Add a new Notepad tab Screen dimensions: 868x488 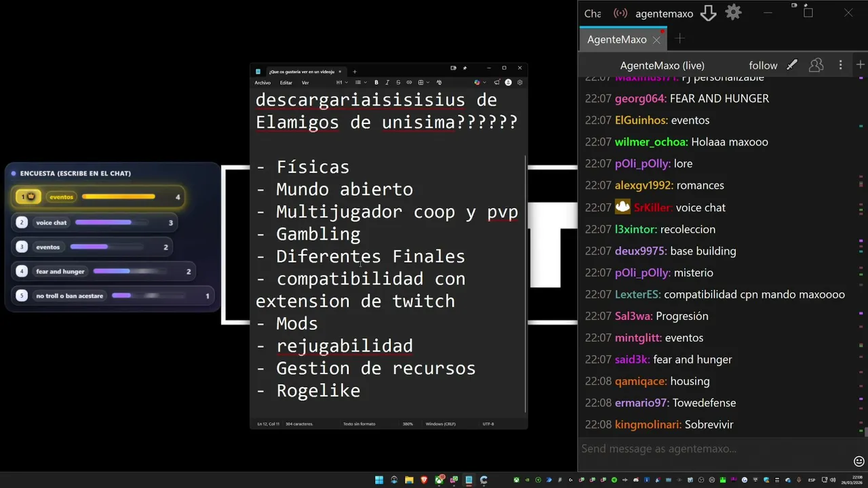tap(355, 72)
